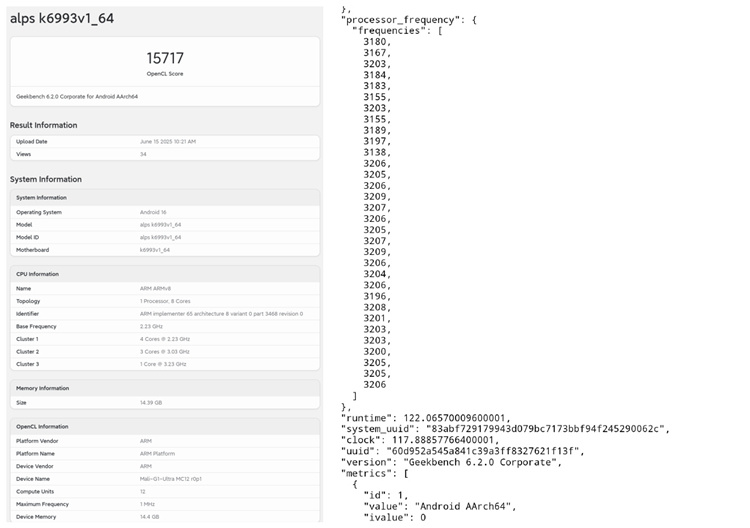The height and width of the screenshot is (528, 750).
Task: Click the Device Vendor label
Action: point(34,466)
